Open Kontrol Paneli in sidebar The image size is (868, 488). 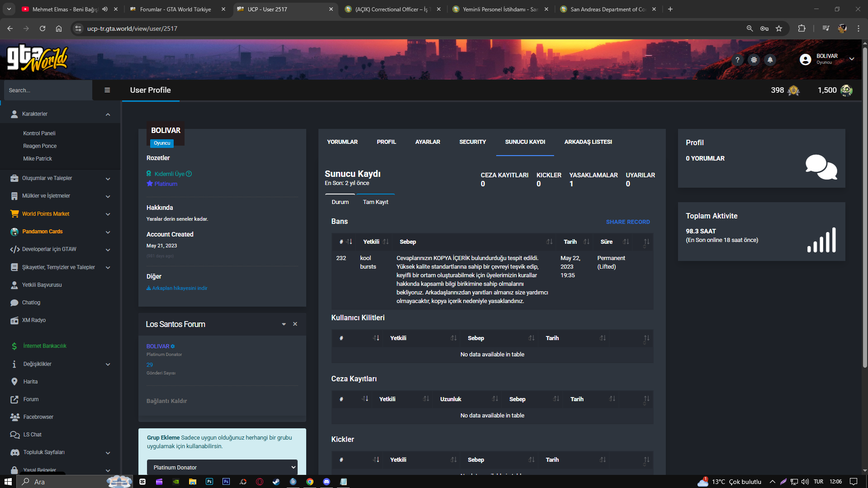(x=39, y=133)
